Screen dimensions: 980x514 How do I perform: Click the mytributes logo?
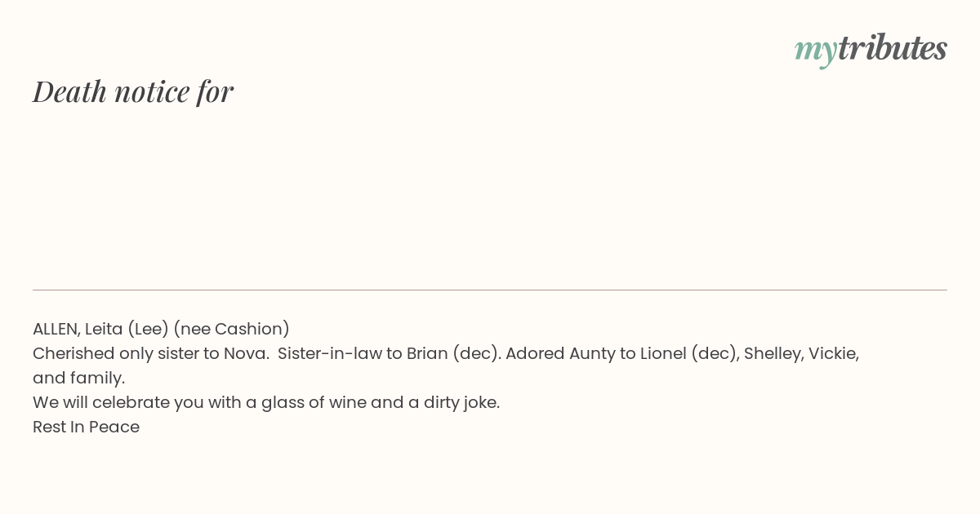(871, 49)
